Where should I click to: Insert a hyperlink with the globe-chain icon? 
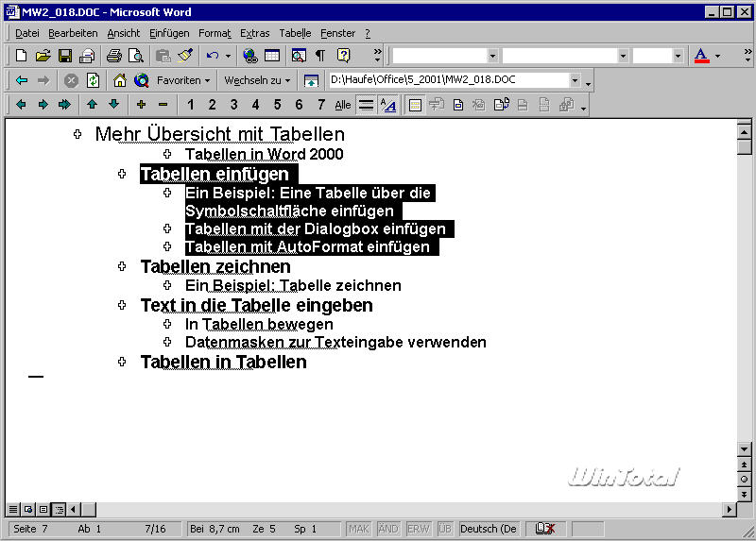click(250, 56)
